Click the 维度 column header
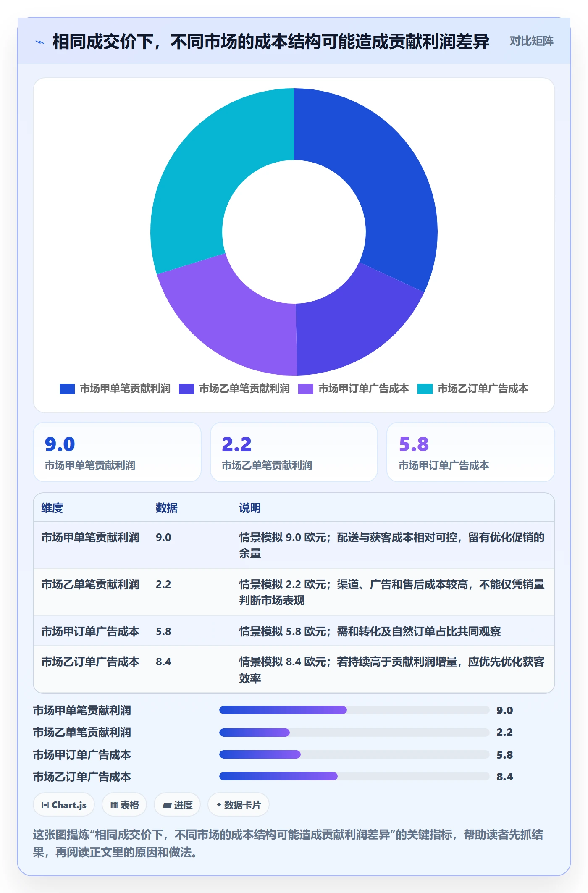 [52, 508]
